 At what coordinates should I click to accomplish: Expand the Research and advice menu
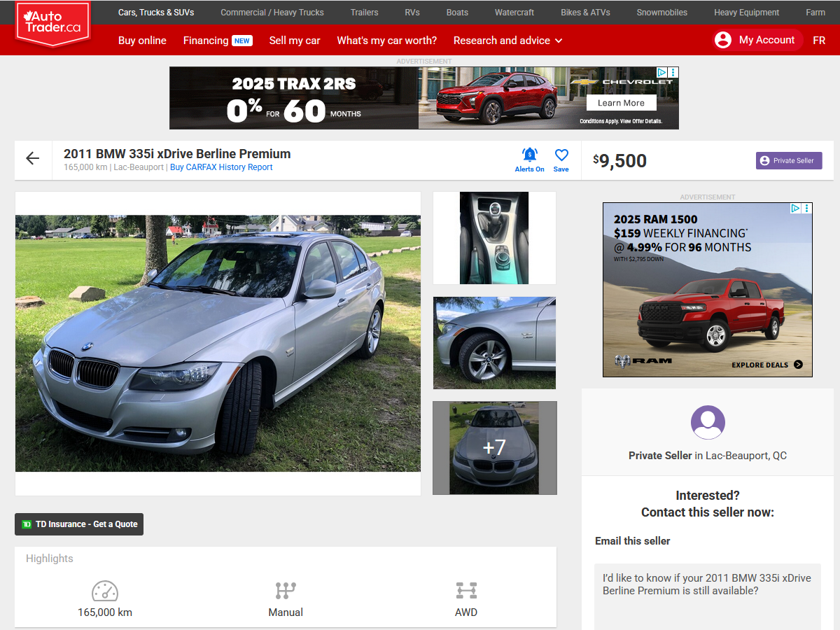[x=507, y=41]
